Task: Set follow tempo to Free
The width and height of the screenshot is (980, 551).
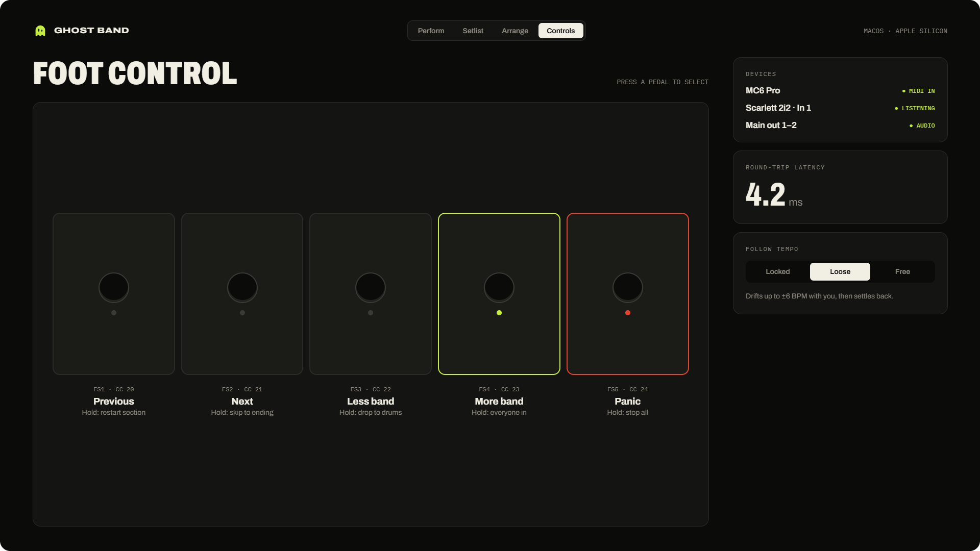Action: (x=902, y=271)
